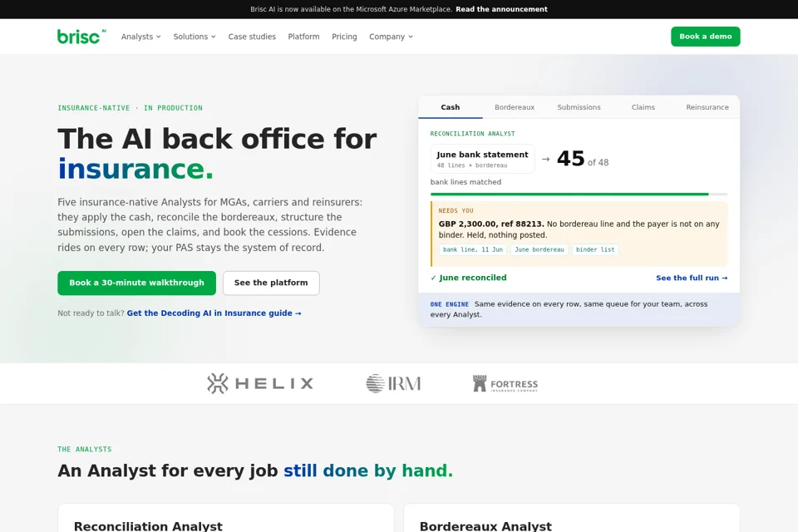
Task: Click the See the platform button
Action: (271, 283)
